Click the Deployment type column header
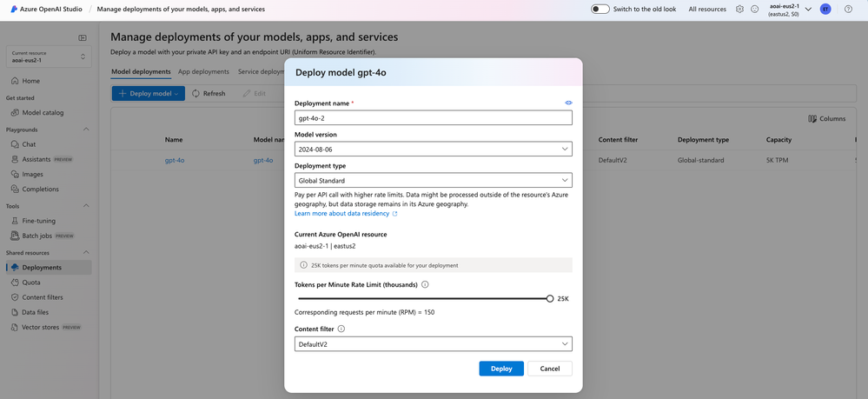 (x=703, y=140)
